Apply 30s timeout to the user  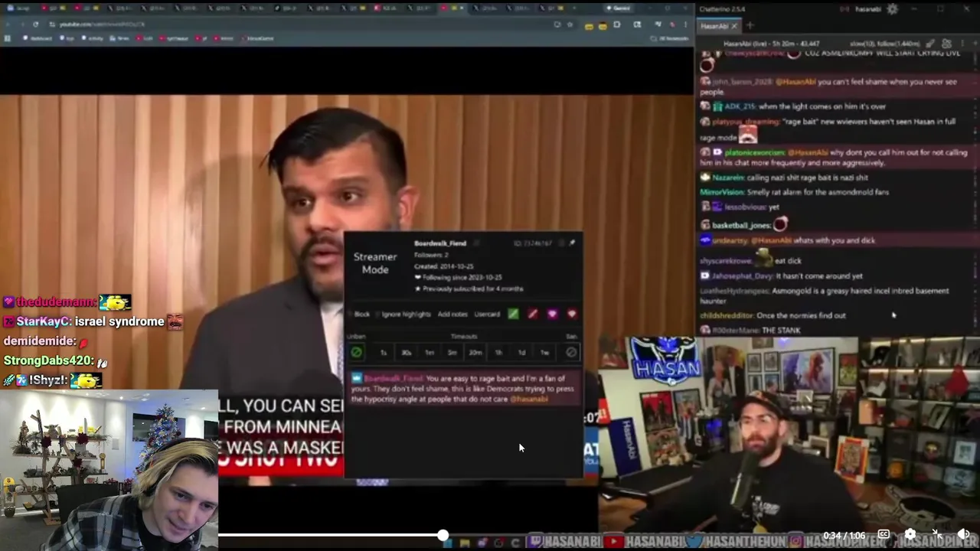point(406,352)
